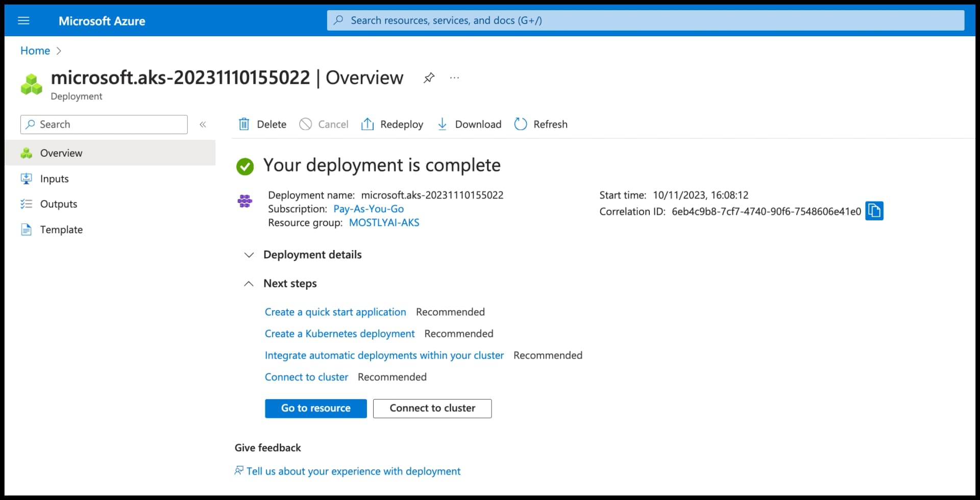Click the Go to resource button
Viewport: 980px width, 500px height.
(x=315, y=408)
